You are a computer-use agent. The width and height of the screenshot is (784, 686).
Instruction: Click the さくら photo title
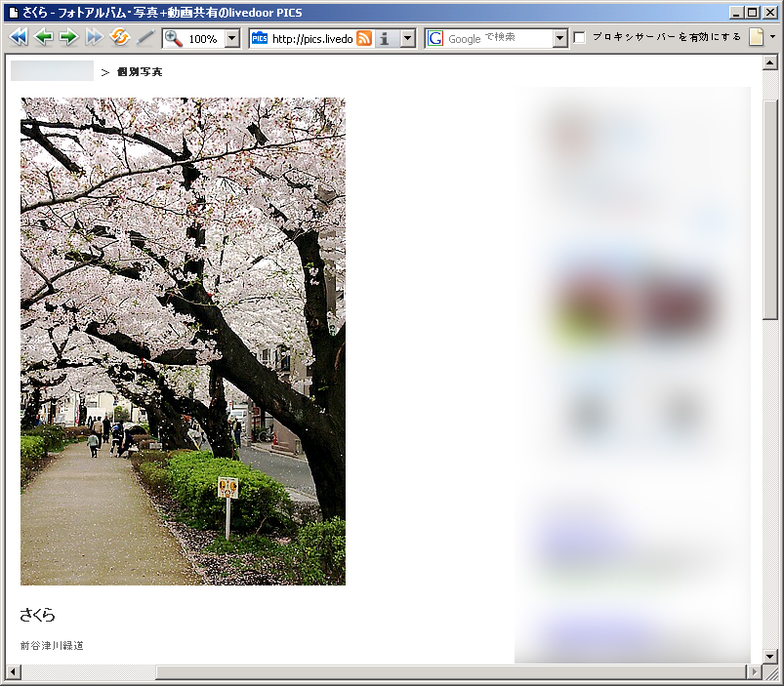pyautogui.click(x=37, y=615)
